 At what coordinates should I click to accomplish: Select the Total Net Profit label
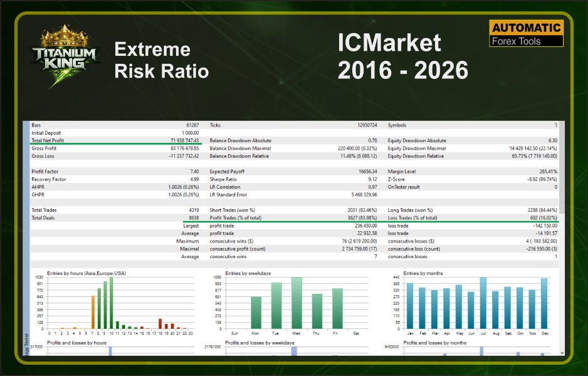pos(48,140)
